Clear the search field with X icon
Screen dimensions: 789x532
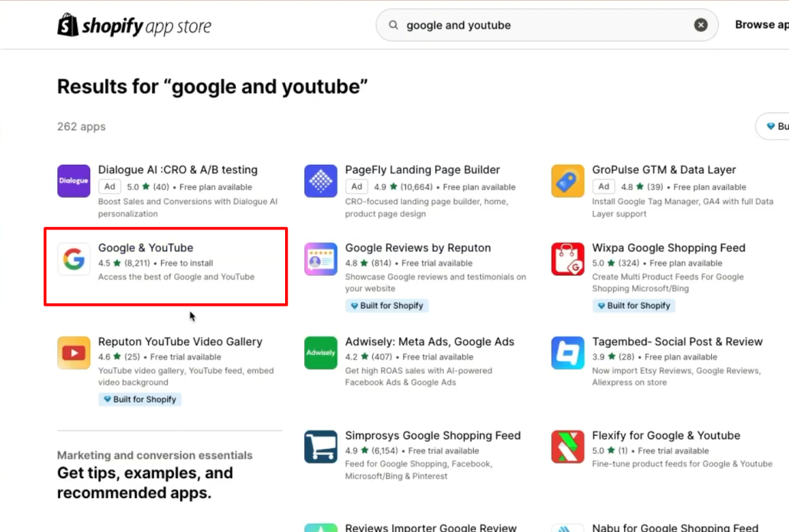tap(700, 25)
